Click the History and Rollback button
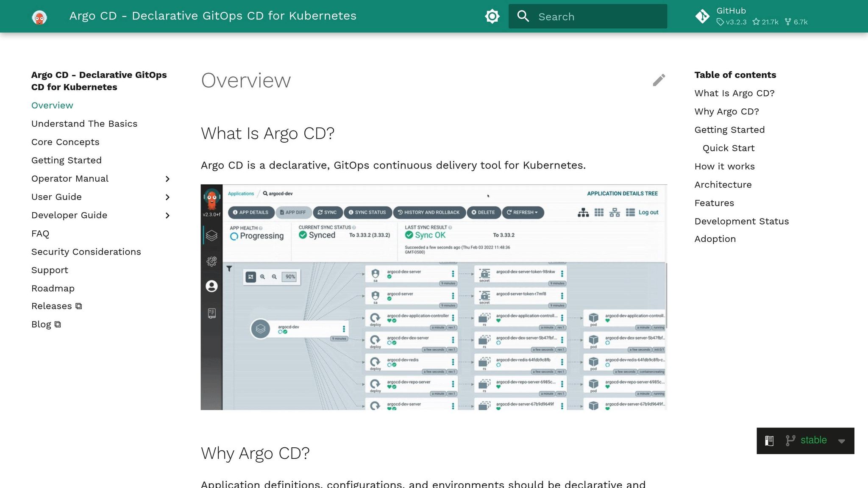This screenshot has width=868, height=488. point(429,212)
